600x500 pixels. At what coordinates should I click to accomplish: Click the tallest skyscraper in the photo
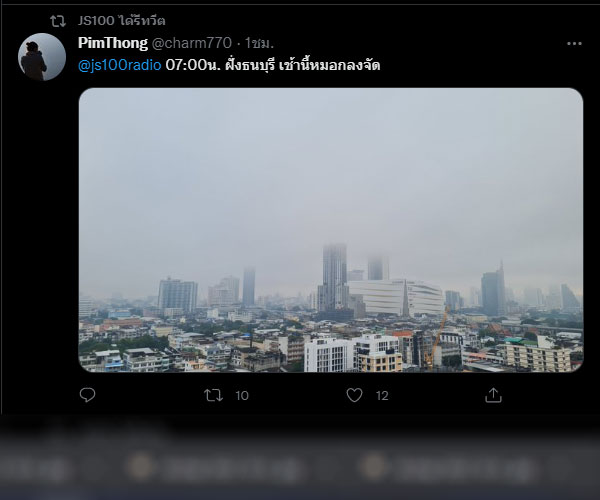[x=334, y=277]
